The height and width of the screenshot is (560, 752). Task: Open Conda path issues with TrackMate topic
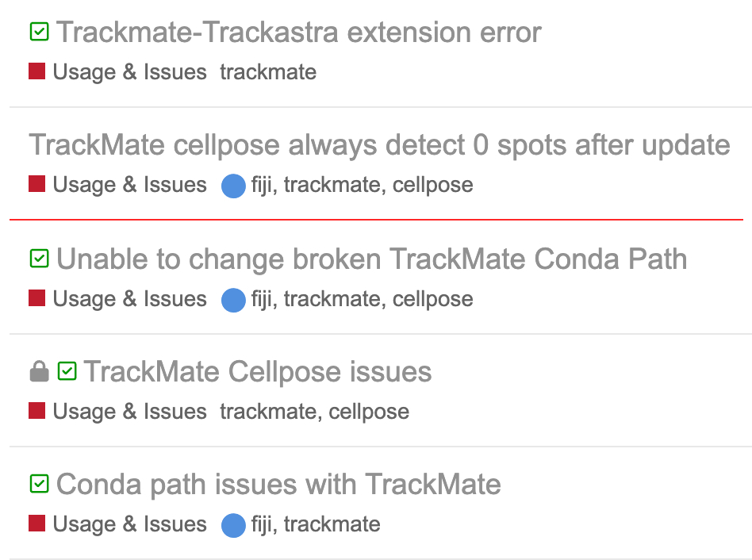pos(278,484)
